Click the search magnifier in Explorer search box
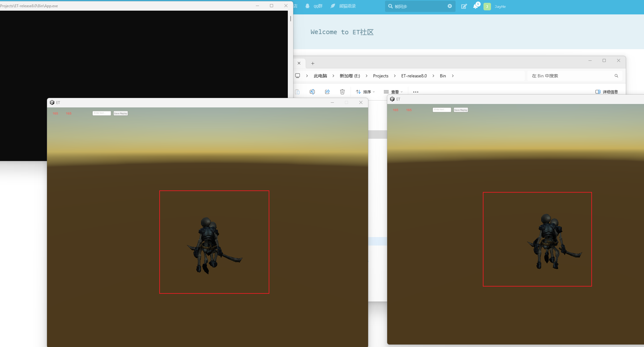The image size is (644, 347). click(616, 76)
